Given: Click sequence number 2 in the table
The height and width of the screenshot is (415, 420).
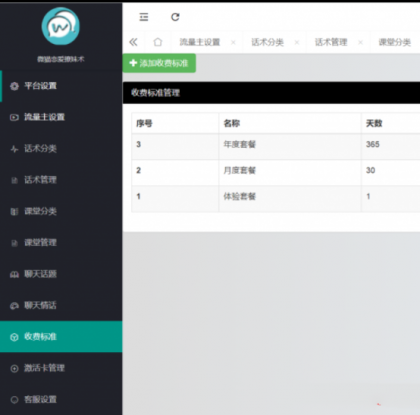Looking at the screenshot, I should [138, 170].
